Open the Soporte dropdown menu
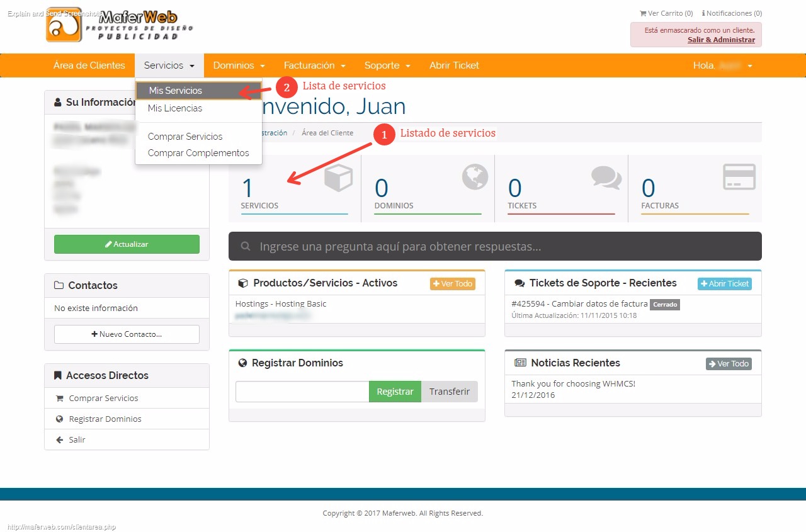Screen dimensions: 806x532 tap(387, 65)
